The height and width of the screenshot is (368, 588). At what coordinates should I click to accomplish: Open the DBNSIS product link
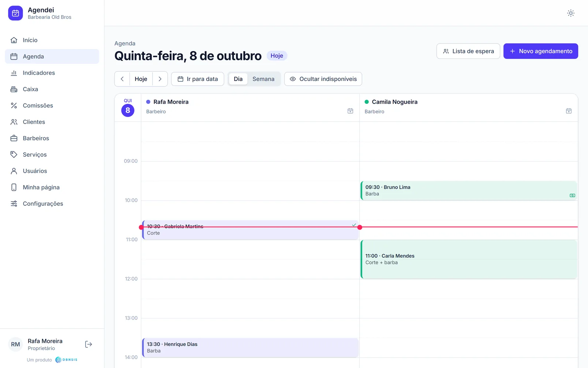coord(67,360)
